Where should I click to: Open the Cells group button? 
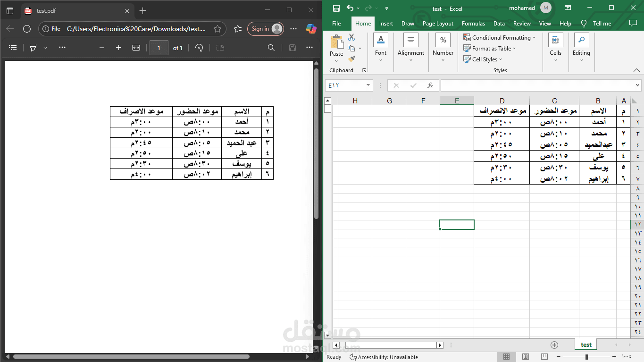(x=555, y=47)
